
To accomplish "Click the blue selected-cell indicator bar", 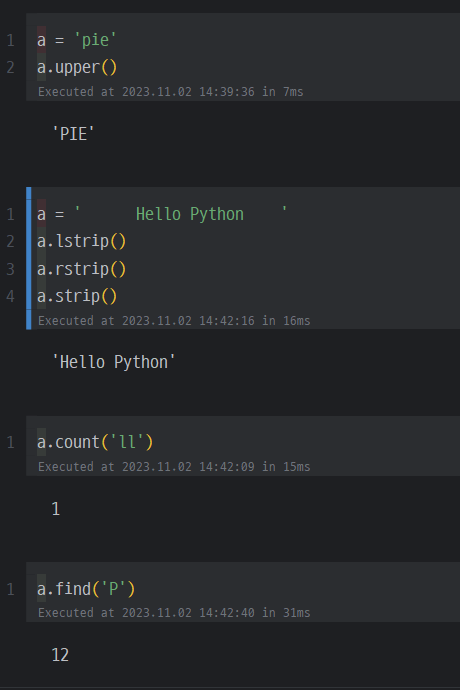I will tap(29, 258).
